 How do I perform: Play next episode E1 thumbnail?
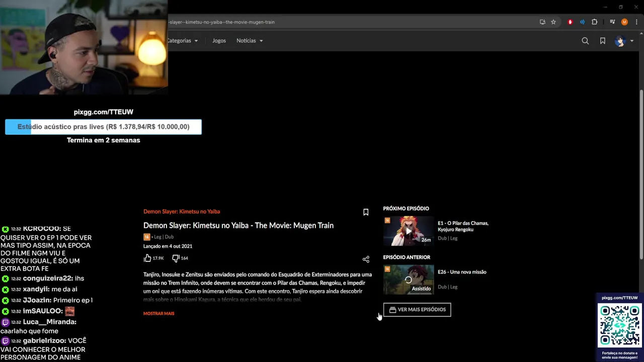click(409, 231)
